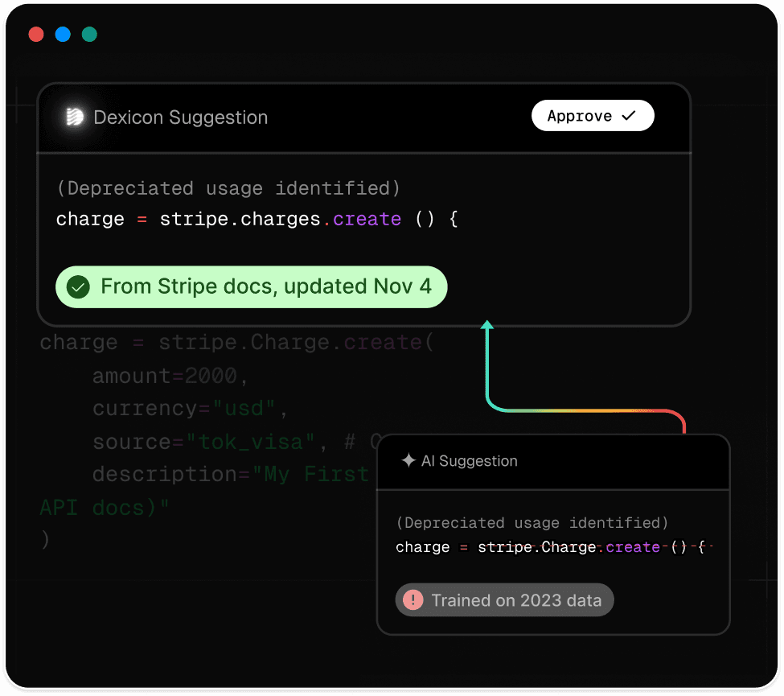Viewport: 784px width, 696px height.
Task: Click the struck-through stripe.Charge.create line
Action: [553, 547]
